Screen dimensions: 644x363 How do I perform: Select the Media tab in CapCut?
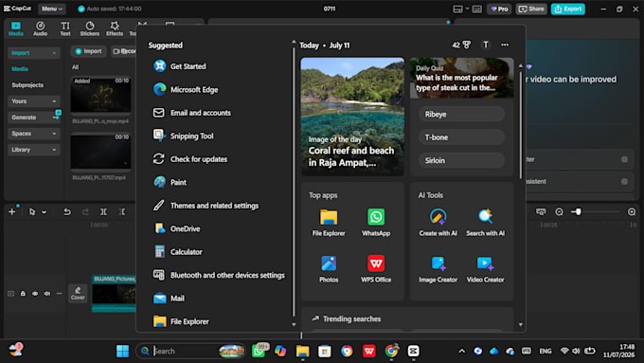tap(15, 28)
